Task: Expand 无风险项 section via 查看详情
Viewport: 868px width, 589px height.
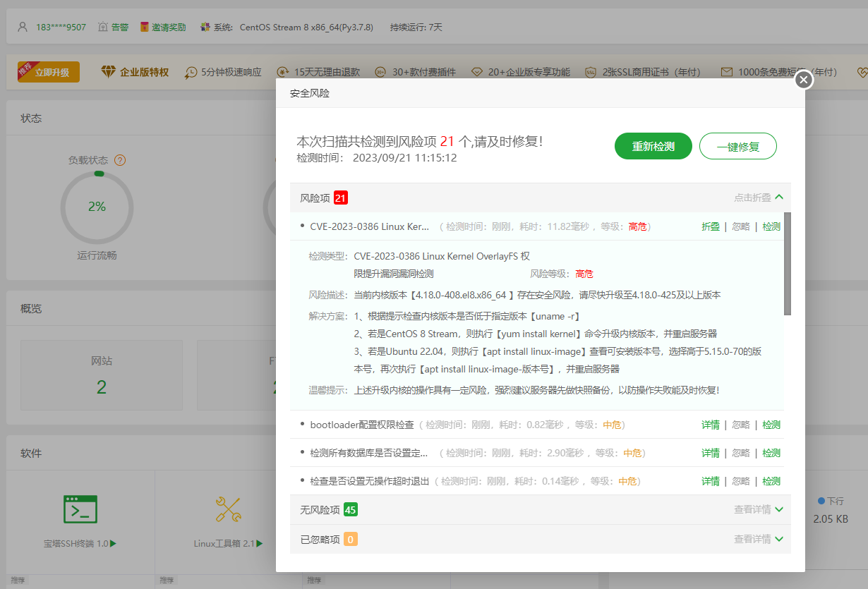Action: [x=759, y=509]
